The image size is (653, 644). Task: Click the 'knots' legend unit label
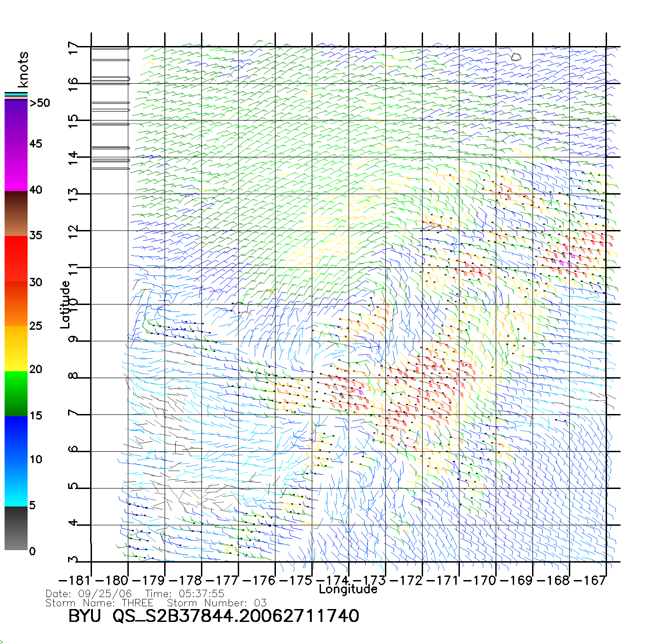tap(23, 69)
